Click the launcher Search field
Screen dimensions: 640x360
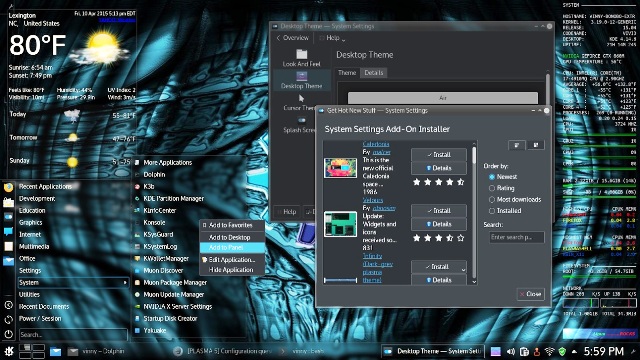pos(73,335)
